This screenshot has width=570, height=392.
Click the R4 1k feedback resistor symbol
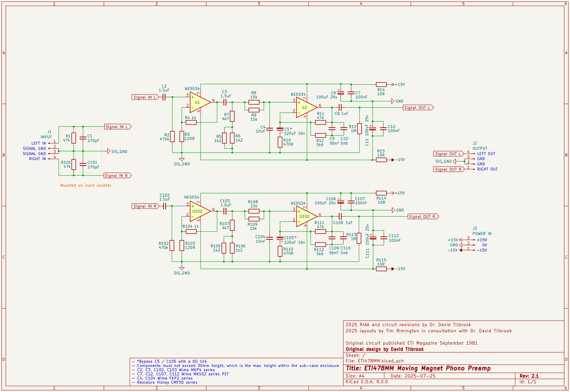pyautogui.click(x=191, y=122)
